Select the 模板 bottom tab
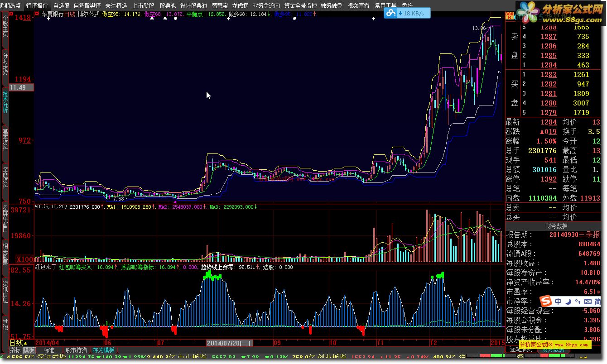The width and height of the screenshot is (607, 364). (29, 350)
